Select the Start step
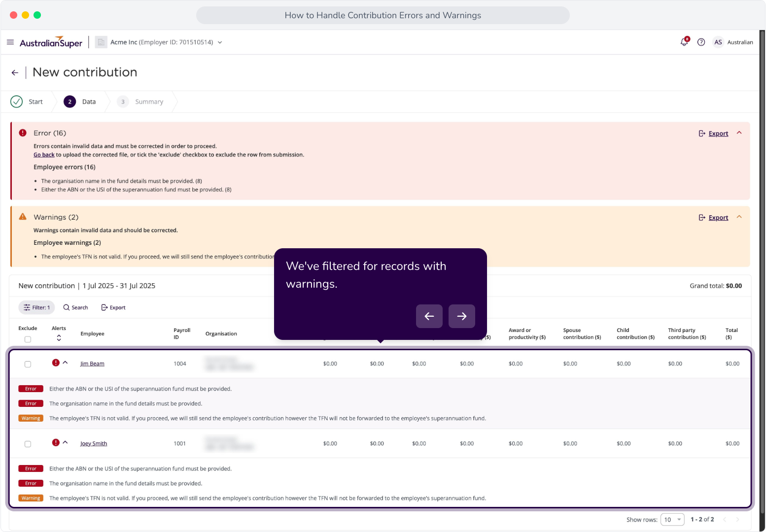This screenshot has height=532, width=766. click(x=27, y=101)
